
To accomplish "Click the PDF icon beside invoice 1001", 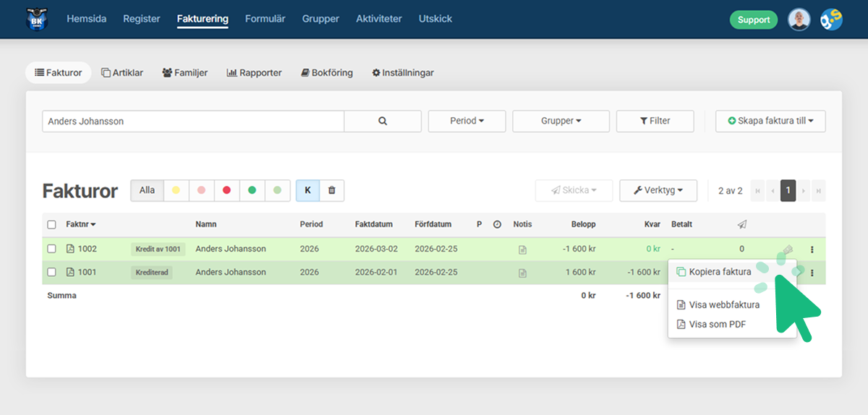I will coord(70,273).
